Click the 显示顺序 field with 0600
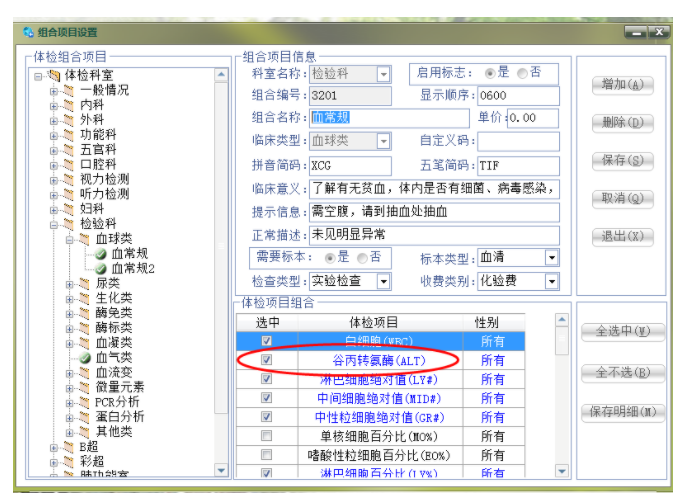681x502 pixels. coord(518,96)
